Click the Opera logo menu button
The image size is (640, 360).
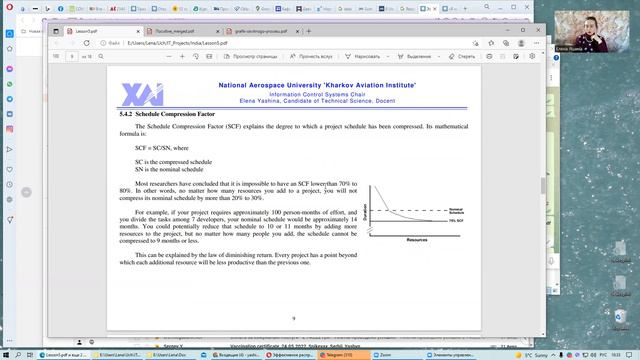point(9,7)
